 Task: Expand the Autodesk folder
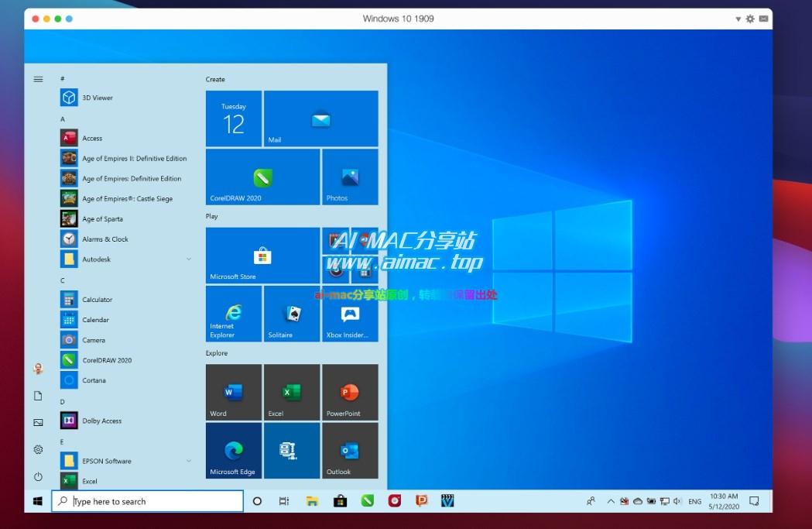125,259
